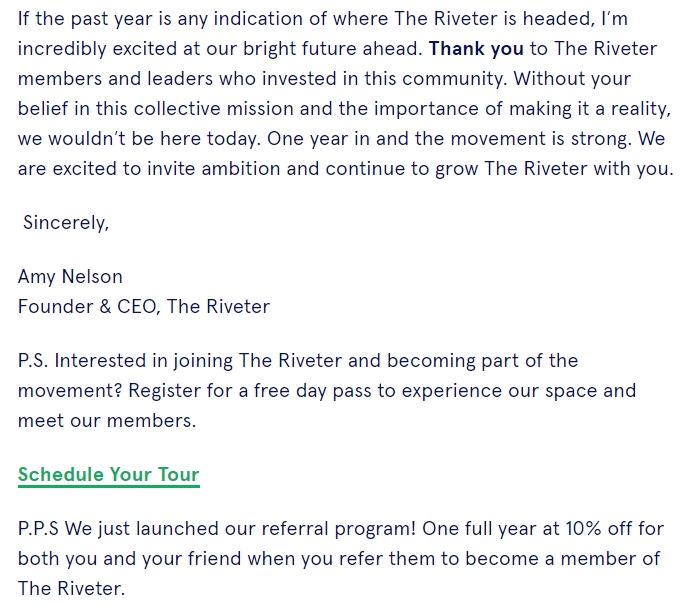Click the Schedule Your Tour link

[108, 474]
